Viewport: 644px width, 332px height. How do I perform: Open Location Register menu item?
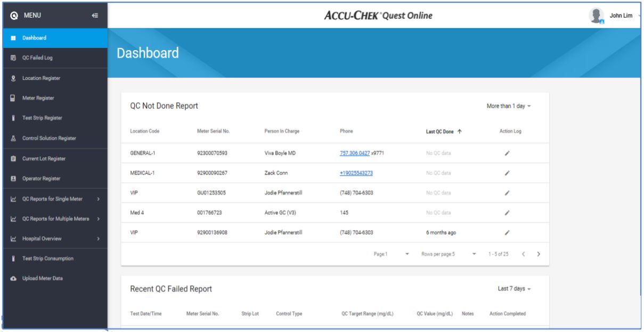coord(55,78)
